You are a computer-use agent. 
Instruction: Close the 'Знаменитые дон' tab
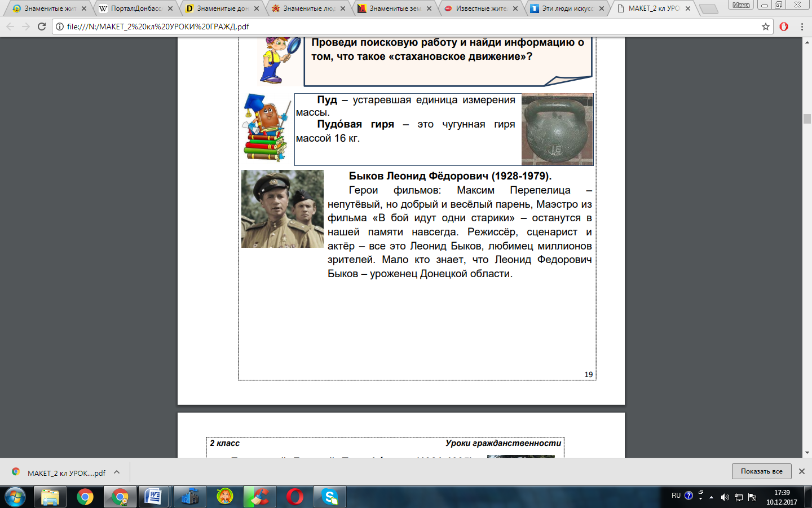click(257, 8)
